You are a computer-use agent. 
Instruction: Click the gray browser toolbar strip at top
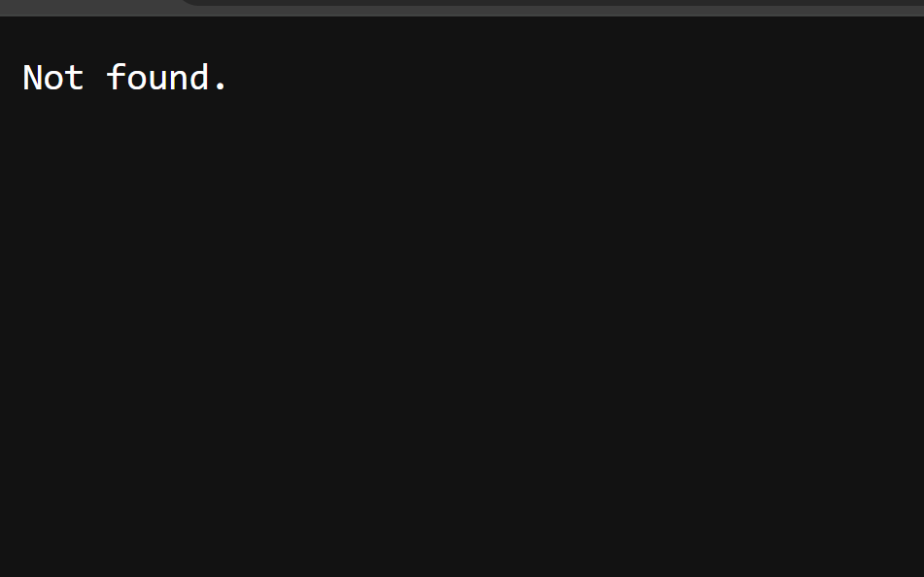(x=462, y=12)
